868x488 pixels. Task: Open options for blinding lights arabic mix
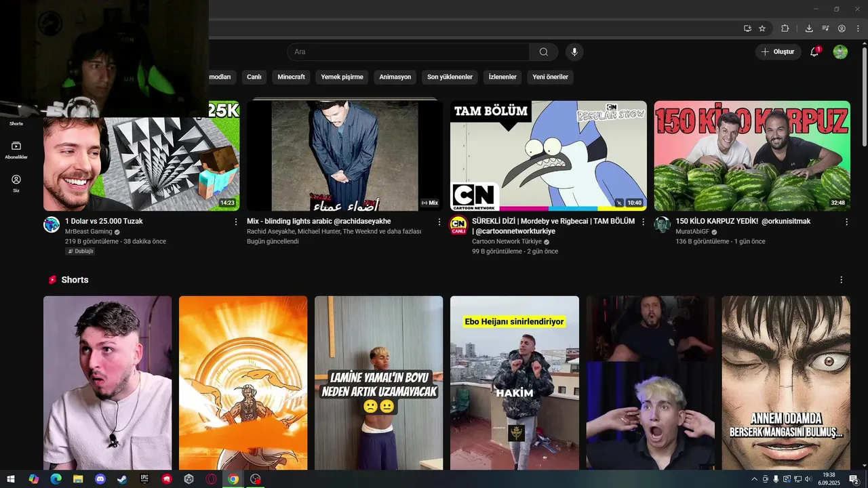point(439,222)
